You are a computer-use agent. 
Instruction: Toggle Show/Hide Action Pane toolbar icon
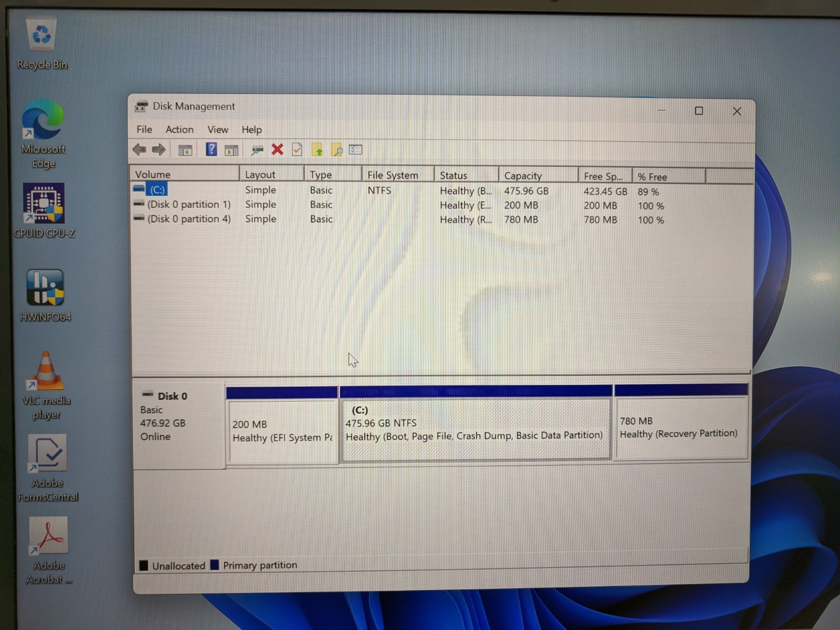click(x=232, y=150)
